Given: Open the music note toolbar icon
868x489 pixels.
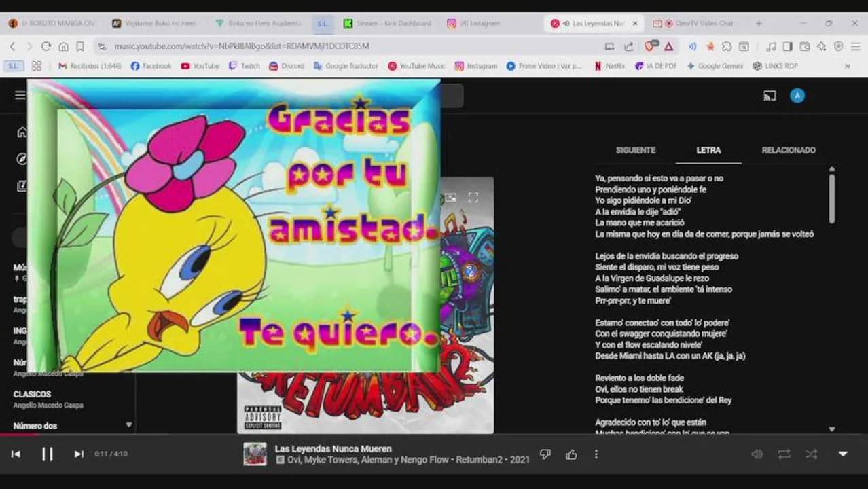Looking at the screenshot, I should tap(771, 46).
